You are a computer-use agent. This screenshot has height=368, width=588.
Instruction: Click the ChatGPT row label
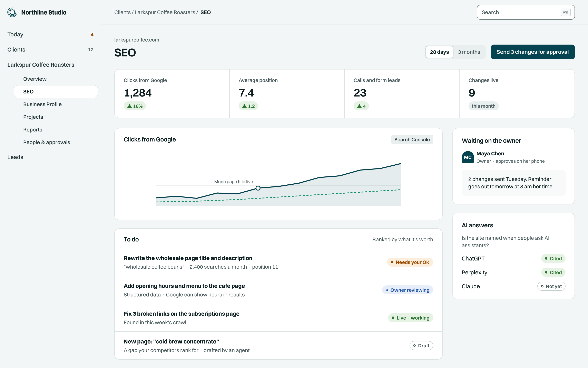coord(473,258)
